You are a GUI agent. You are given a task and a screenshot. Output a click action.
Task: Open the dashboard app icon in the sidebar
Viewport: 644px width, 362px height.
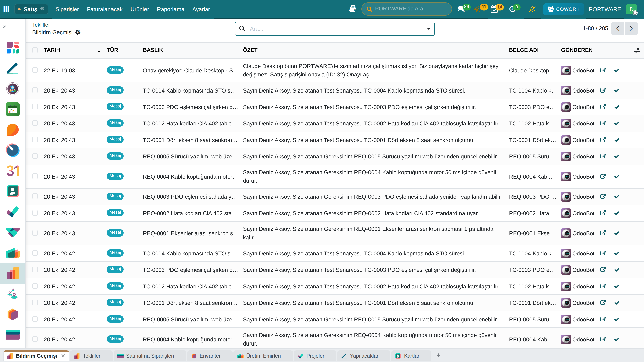coord(12,47)
